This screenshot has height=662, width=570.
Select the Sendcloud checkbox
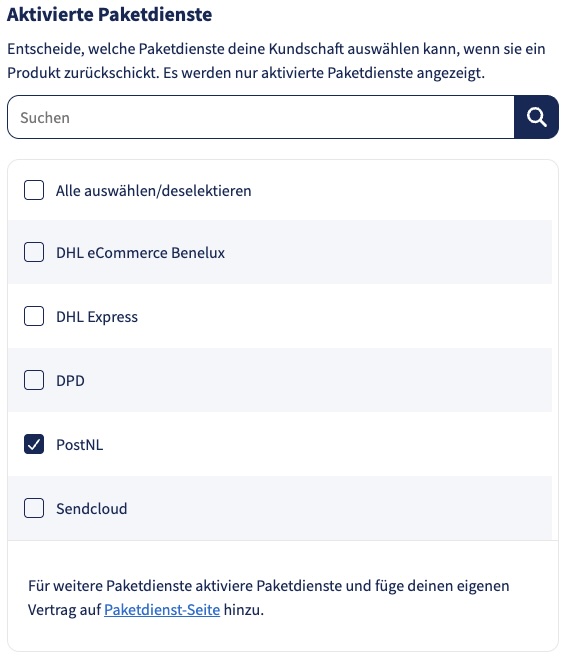34,508
